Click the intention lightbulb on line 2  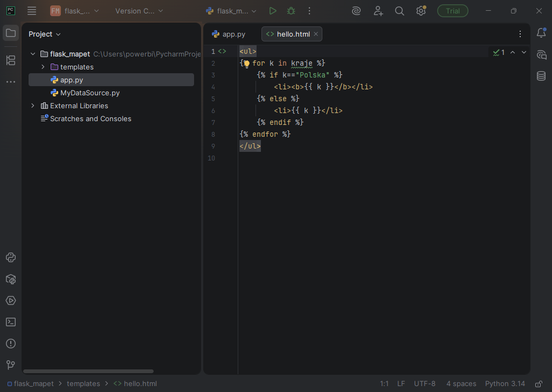click(246, 64)
